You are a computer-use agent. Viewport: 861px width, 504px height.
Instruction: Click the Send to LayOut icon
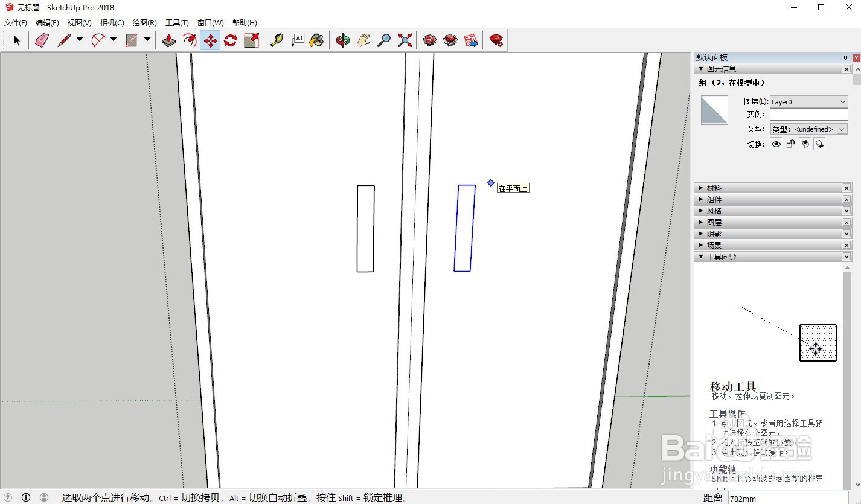click(x=471, y=40)
